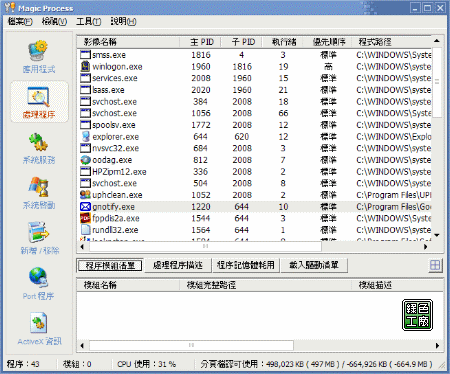Image resolution: width=450 pixels, height=374 pixels.
Task: Switch to the 處理程序描述 tab
Action: click(x=178, y=265)
